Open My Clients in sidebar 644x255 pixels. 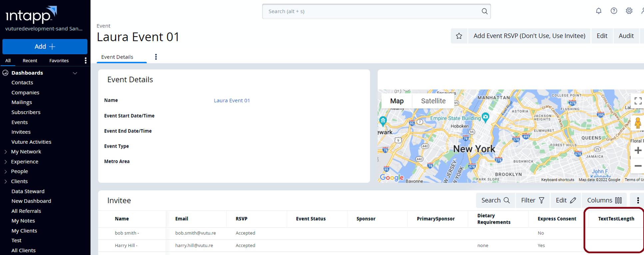(x=24, y=231)
